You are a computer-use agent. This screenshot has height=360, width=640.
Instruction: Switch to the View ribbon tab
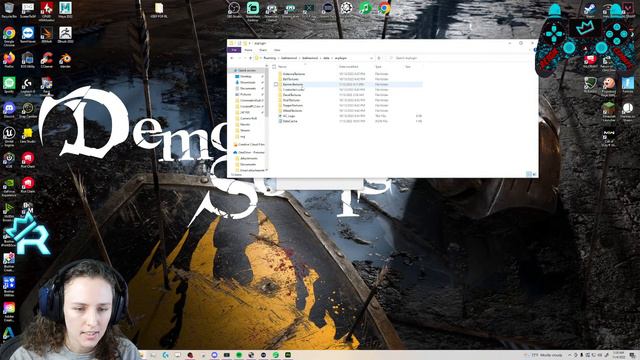(x=277, y=50)
